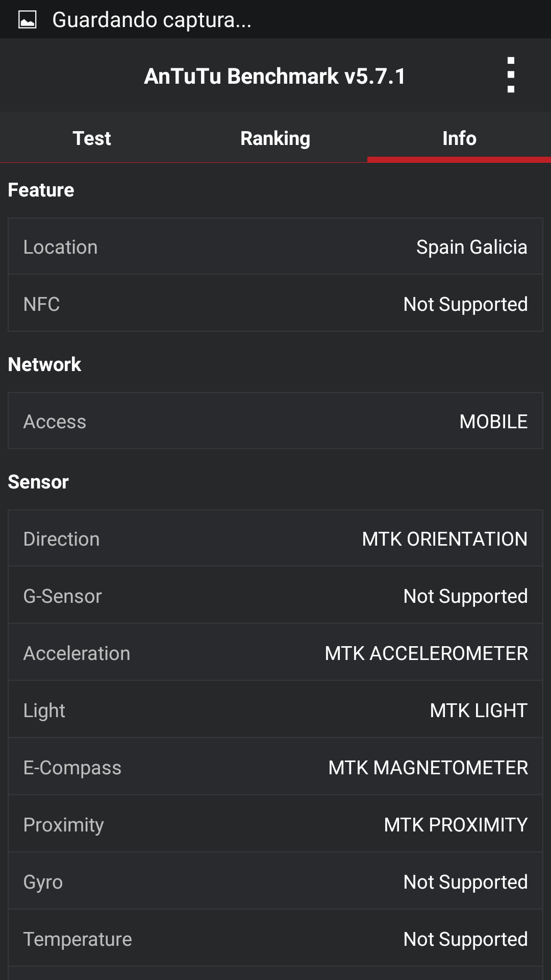Select the NFC Not Supported row
The image size is (551, 980).
(275, 304)
